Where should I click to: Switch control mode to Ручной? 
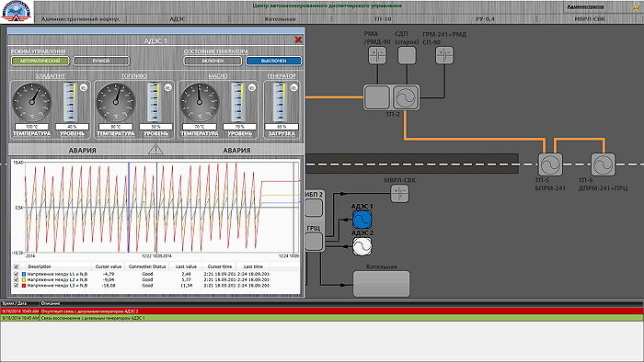coord(101,61)
